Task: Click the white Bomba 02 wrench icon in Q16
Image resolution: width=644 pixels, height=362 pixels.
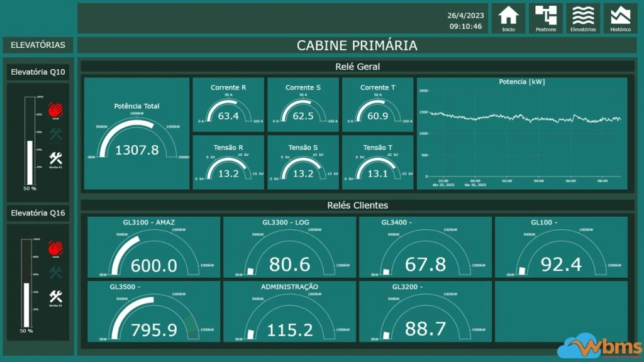Action: point(55,297)
